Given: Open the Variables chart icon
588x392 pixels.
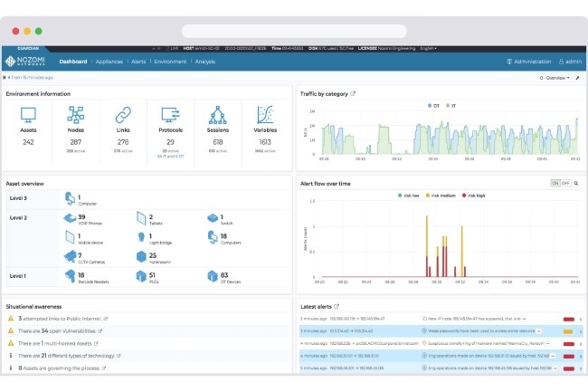Looking at the screenshot, I should 264,116.
